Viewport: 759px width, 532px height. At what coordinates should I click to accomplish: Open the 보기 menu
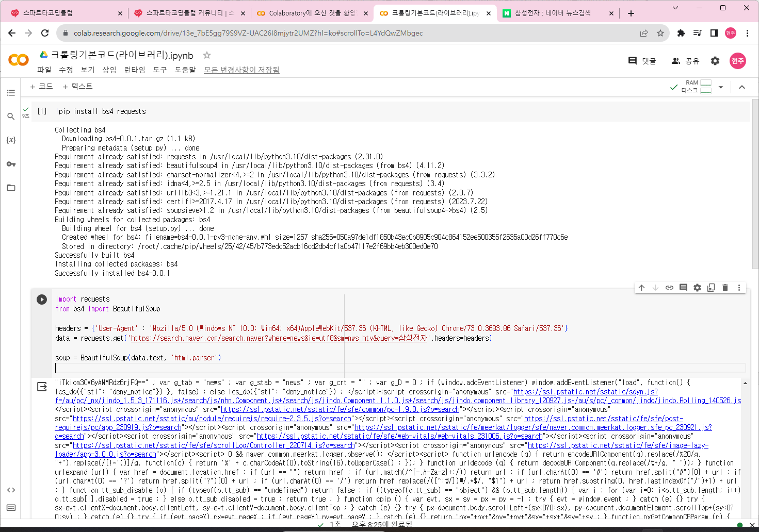88,70
